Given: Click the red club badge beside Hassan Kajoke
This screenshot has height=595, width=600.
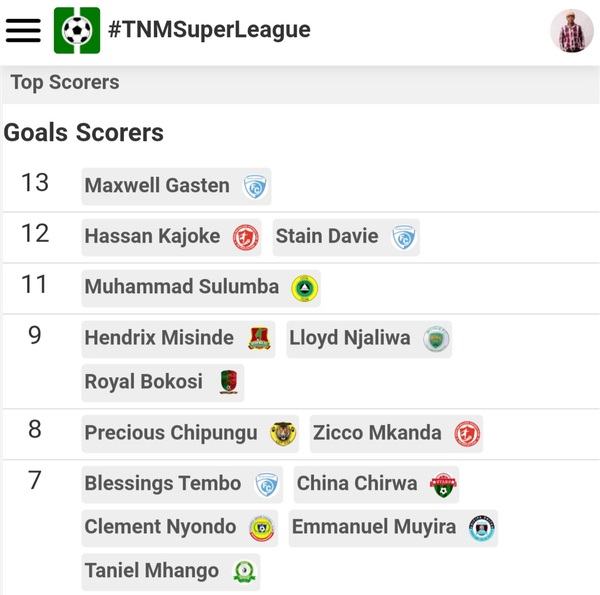Looking at the screenshot, I should pyautogui.click(x=246, y=237).
